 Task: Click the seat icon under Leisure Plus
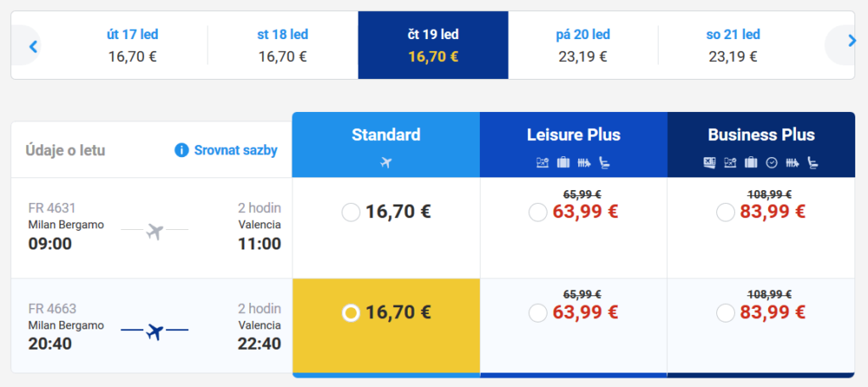(604, 162)
